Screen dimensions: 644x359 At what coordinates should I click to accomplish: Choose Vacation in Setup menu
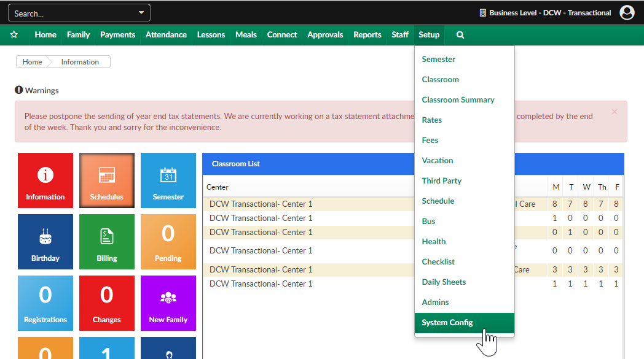coord(465,160)
